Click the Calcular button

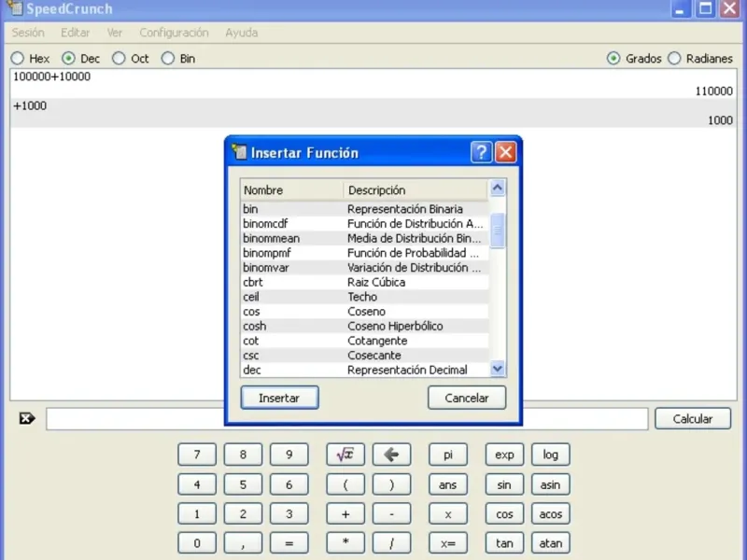(693, 418)
